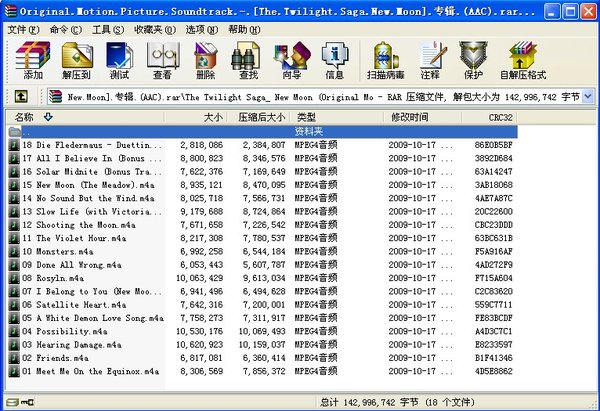Open the 文件(F) menu
Image resolution: width=600 pixels, height=411 pixels.
click(x=23, y=29)
